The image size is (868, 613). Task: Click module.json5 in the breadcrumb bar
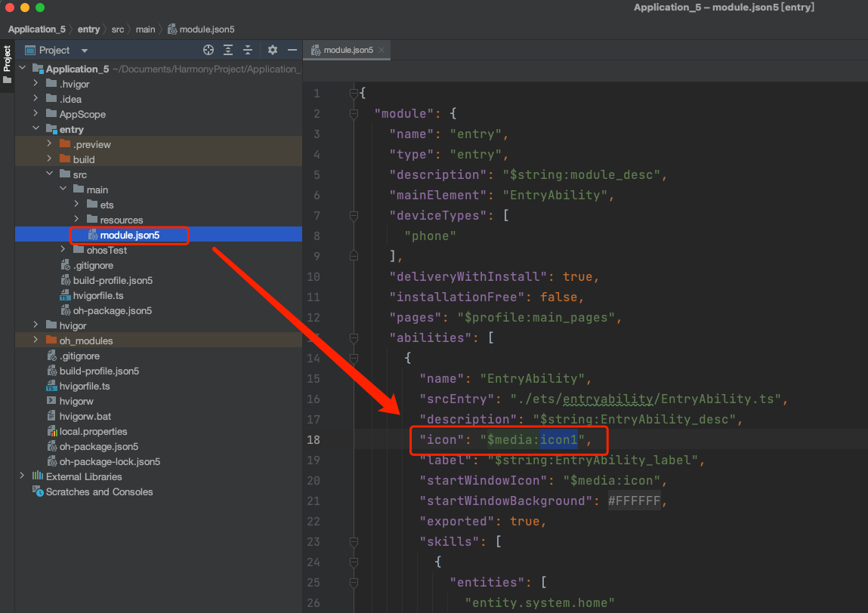201,29
